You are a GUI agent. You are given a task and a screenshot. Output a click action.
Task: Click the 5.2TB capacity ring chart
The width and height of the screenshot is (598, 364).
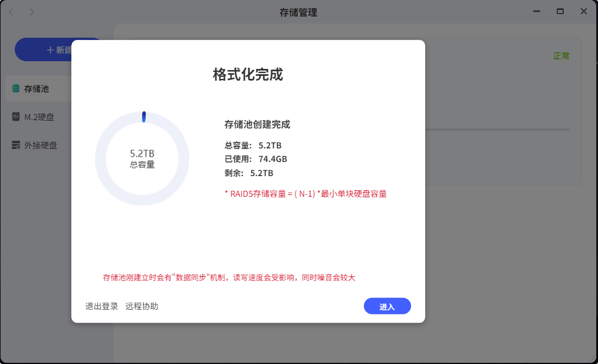pos(142,158)
